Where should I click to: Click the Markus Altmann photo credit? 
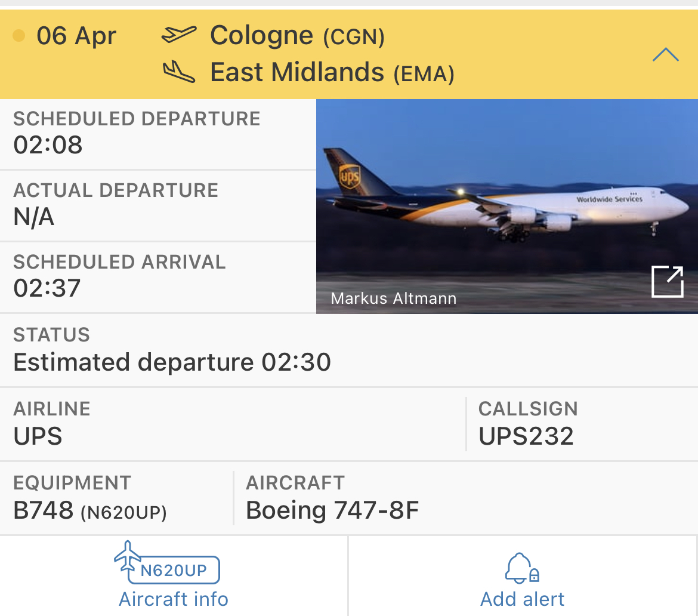pos(393,298)
